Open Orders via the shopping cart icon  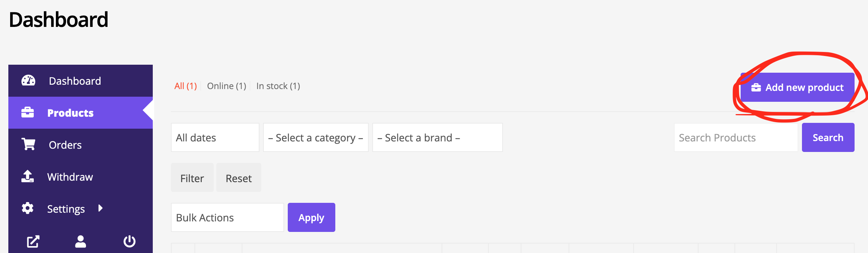tap(28, 144)
